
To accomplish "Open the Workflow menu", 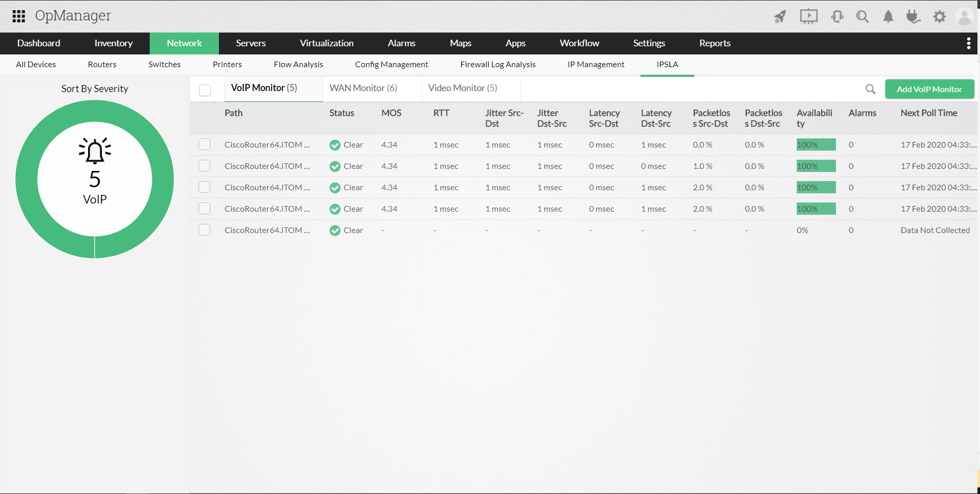I will (x=579, y=43).
